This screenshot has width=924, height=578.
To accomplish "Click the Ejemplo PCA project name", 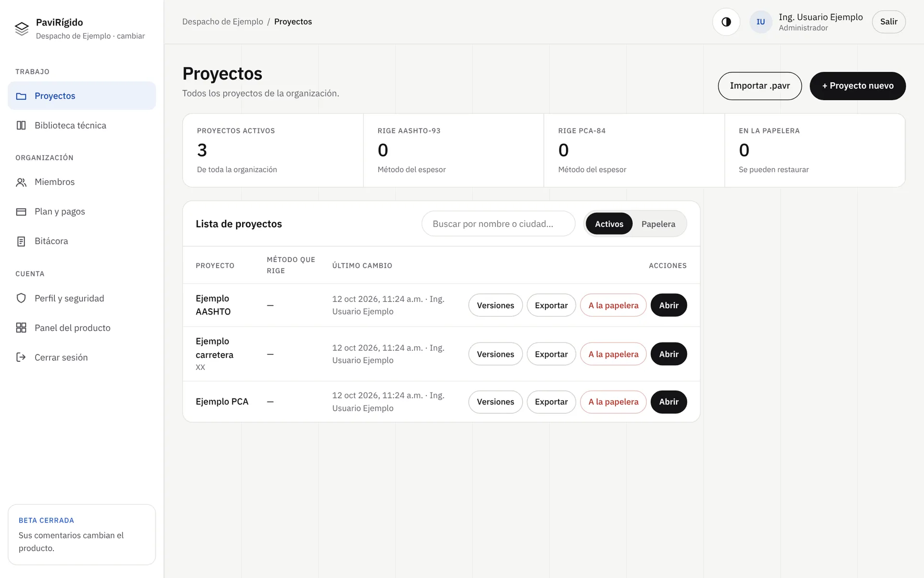I will 222,402.
